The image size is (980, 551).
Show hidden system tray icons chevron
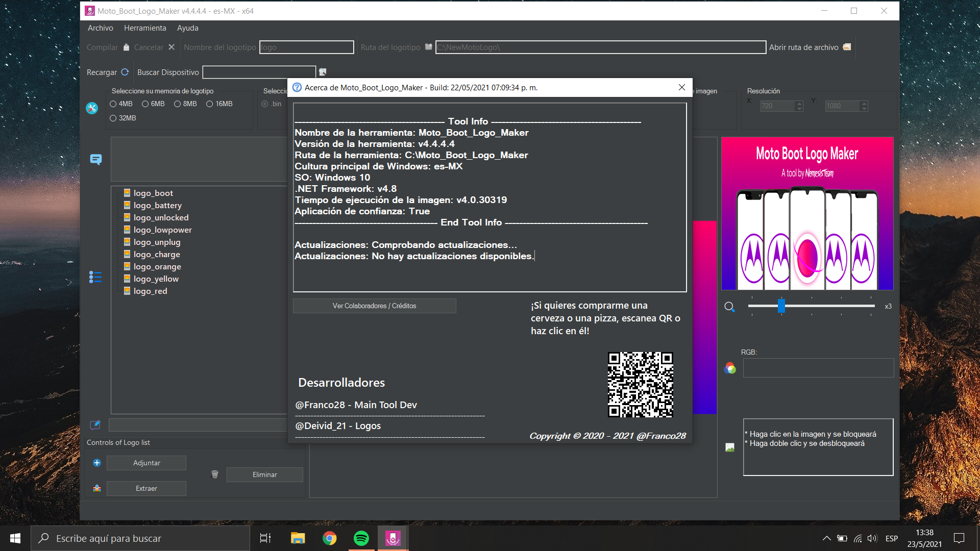pos(826,538)
